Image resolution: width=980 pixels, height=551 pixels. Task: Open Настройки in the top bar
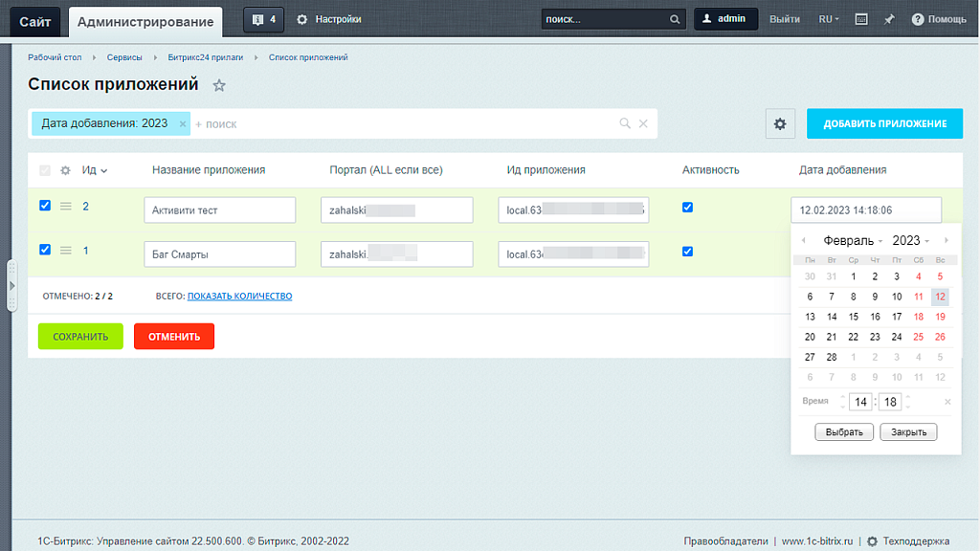coord(329,19)
